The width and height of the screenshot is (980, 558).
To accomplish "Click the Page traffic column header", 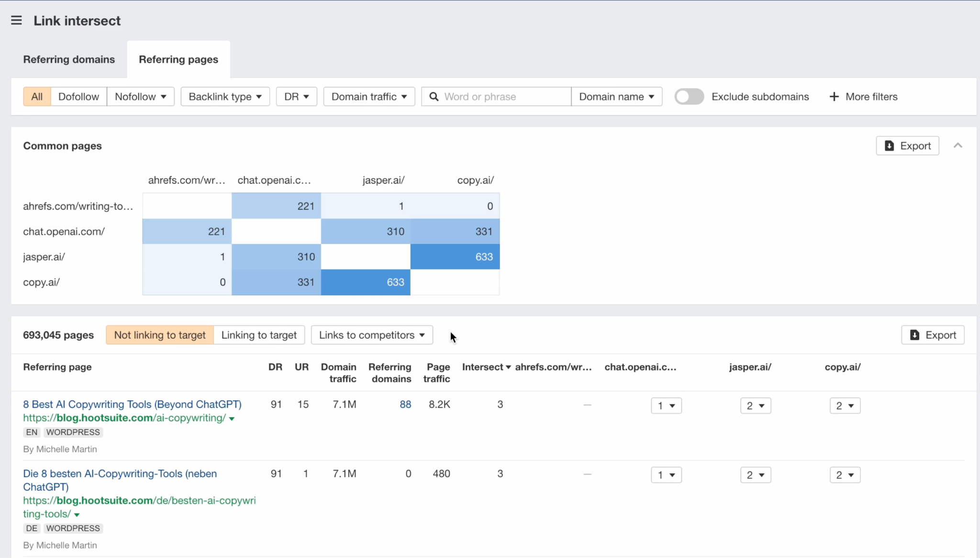I will pos(437,373).
